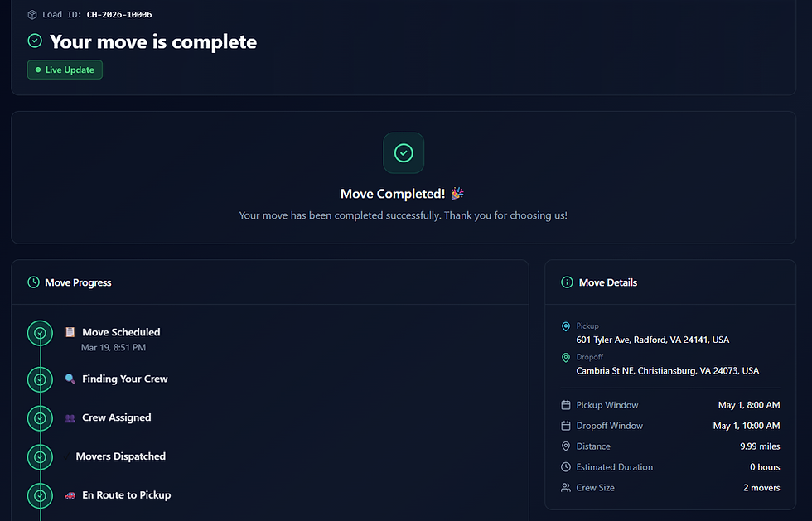Click the clock icon beside Move Progress
812x521 pixels.
coord(33,282)
